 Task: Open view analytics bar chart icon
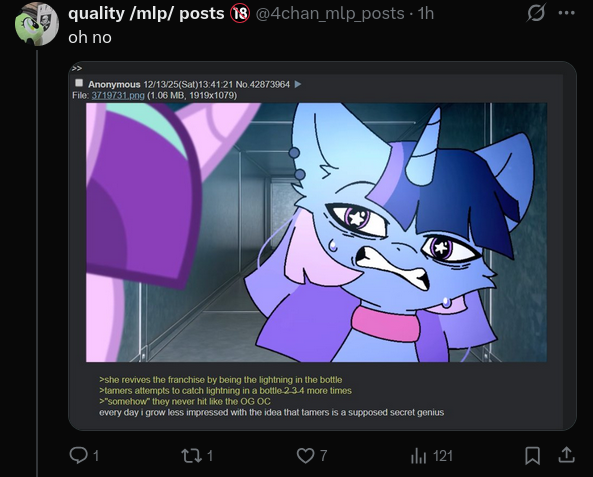coord(419,455)
